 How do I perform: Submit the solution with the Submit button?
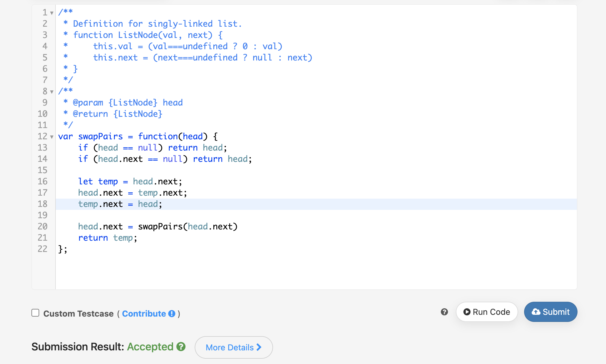tap(551, 312)
